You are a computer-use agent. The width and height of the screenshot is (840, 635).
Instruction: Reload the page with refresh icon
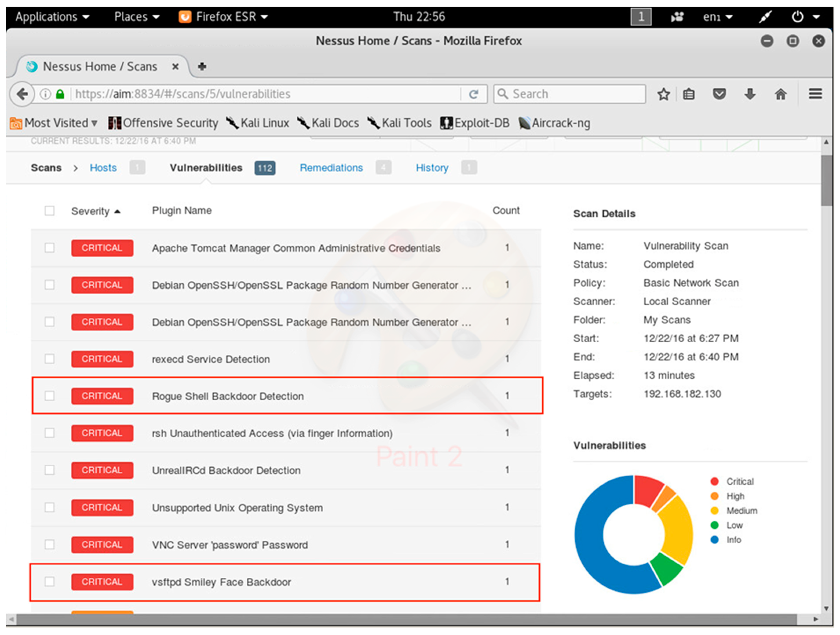(x=473, y=94)
